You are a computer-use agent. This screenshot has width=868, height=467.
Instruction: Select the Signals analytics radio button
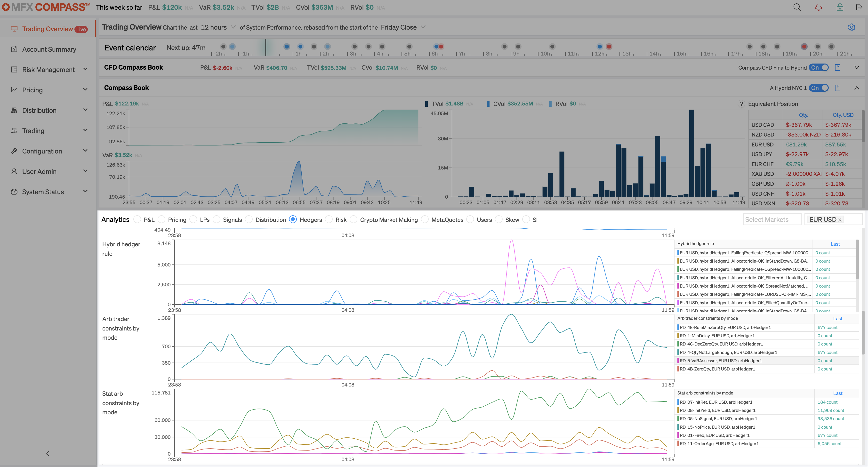pyautogui.click(x=216, y=219)
